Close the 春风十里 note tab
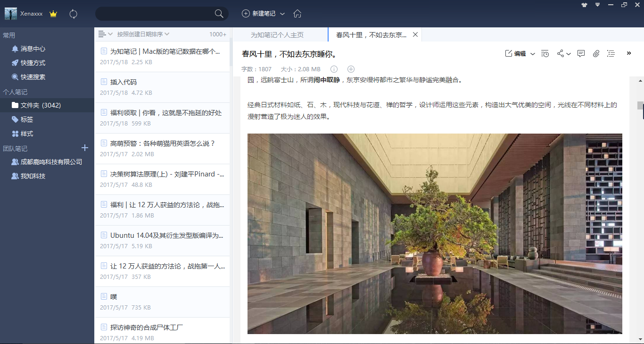 [x=415, y=34]
